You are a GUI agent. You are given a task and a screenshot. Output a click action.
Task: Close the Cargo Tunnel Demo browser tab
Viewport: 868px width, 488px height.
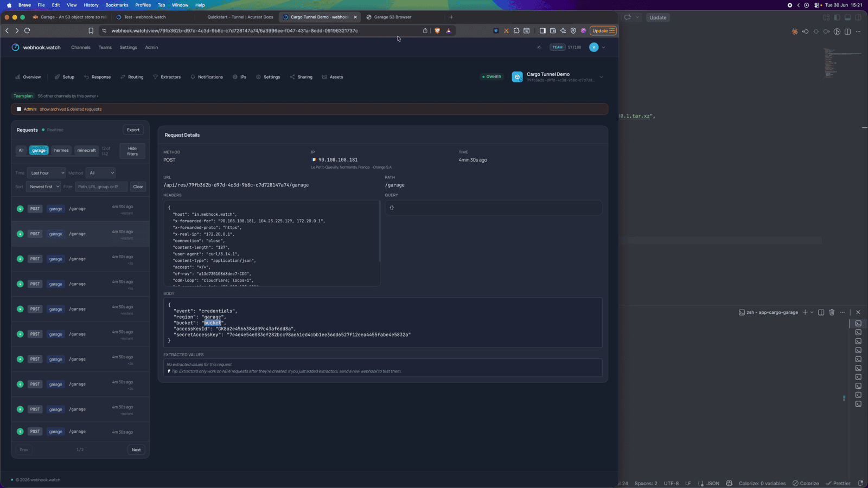(x=355, y=17)
